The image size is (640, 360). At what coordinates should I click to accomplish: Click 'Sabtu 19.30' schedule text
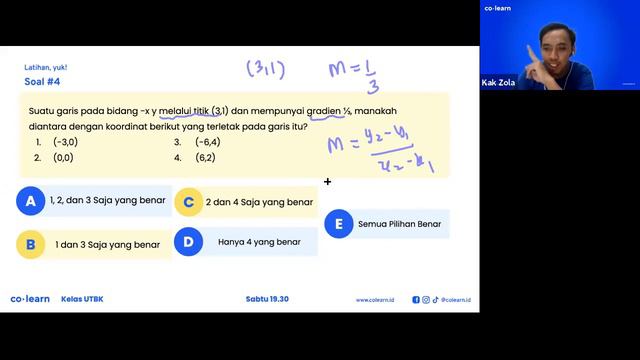pos(267,299)
